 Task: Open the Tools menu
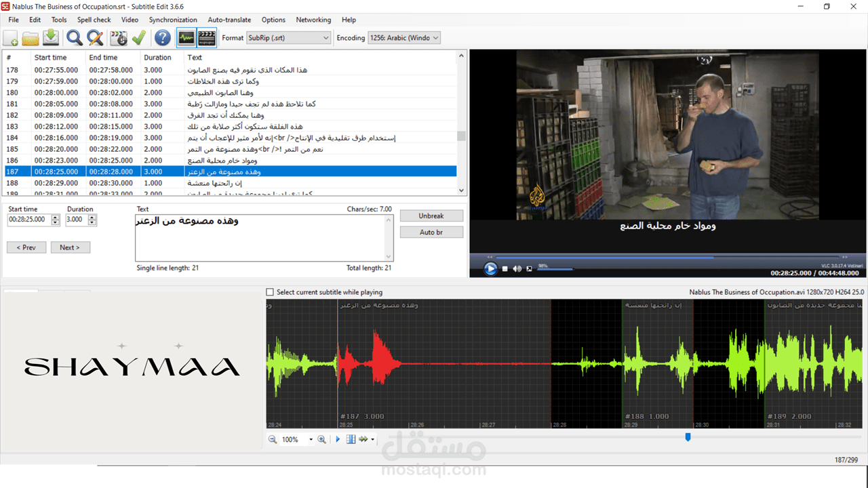59,20
